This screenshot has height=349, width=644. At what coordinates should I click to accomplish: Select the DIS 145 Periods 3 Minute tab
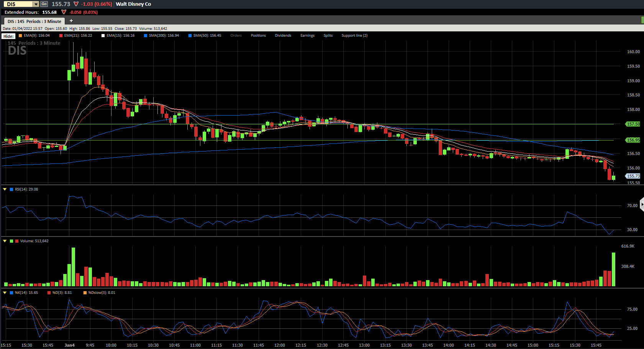(34, 21)
